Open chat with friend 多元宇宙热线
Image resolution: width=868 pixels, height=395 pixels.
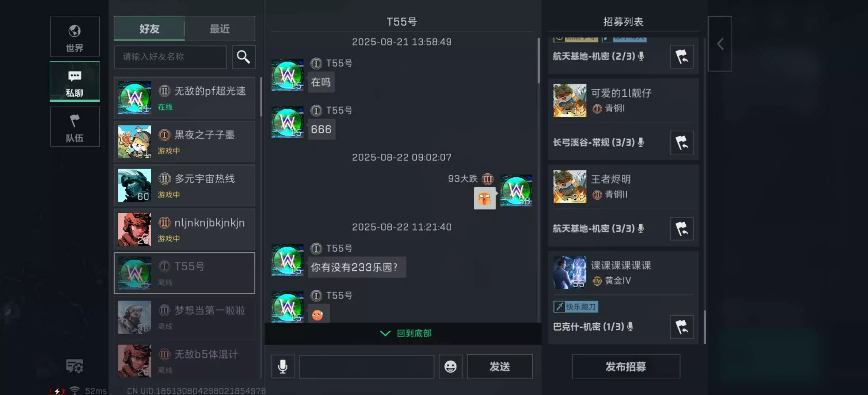184,186
